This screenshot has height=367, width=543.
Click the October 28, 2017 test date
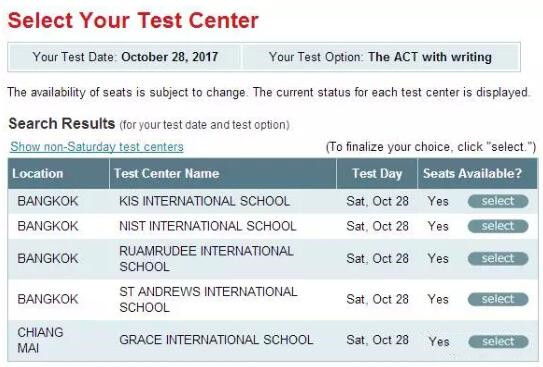(x=170, y=57)
